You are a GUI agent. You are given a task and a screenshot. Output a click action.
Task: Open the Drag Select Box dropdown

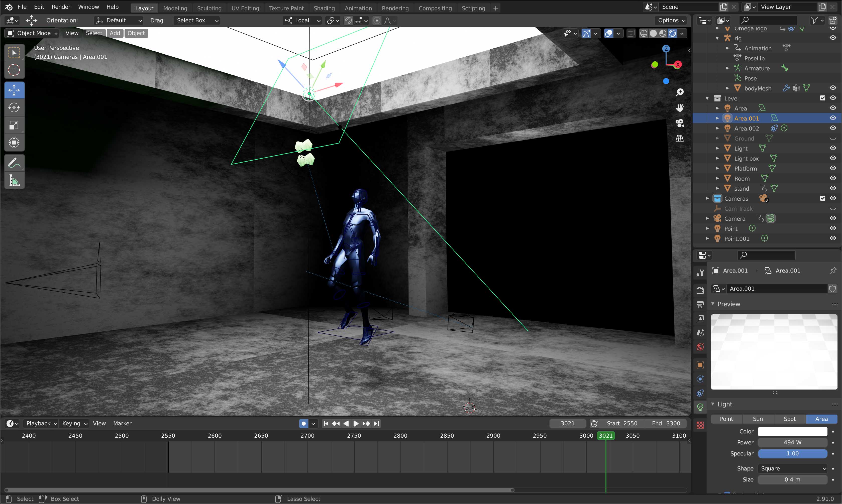(197, 20)
